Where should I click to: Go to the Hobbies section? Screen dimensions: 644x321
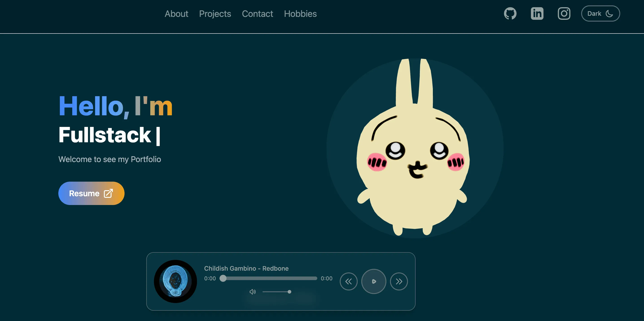click(x=300, y=14)
